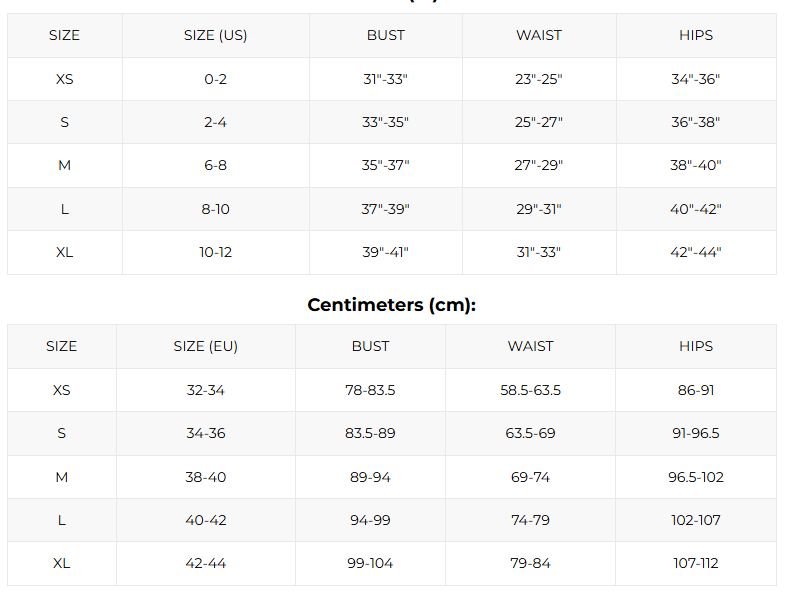The width and height of the screenshot is (786, 596).
Task: Click the US size 10-12 cell
Action: [x=215, y=252]
